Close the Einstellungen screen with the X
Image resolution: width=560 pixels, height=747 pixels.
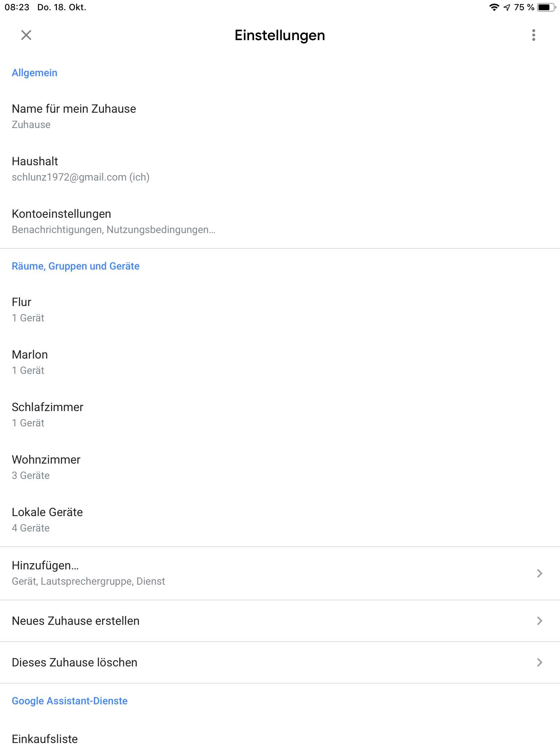click(26, 35)
